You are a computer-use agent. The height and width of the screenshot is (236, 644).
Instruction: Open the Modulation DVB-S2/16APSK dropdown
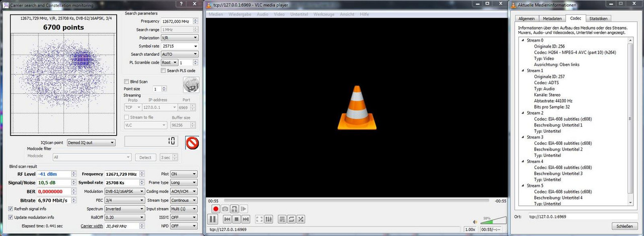pyautogui.click(x=125, y=191)
